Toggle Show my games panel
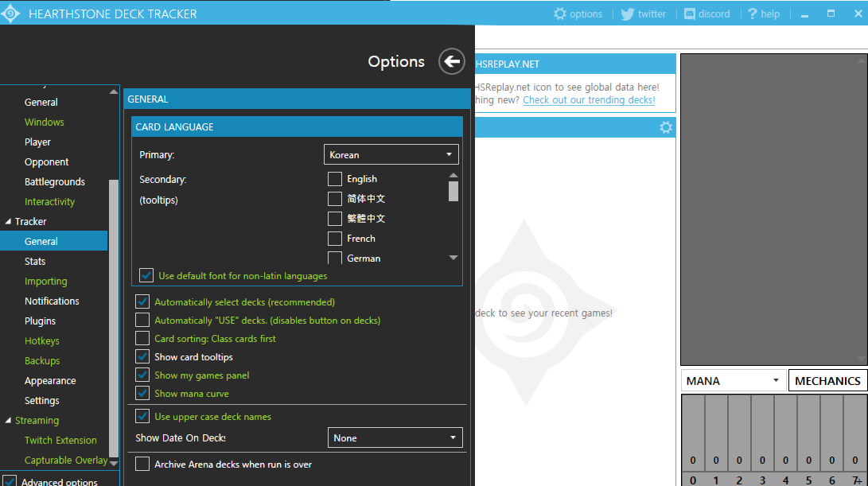 click(142, 375)
